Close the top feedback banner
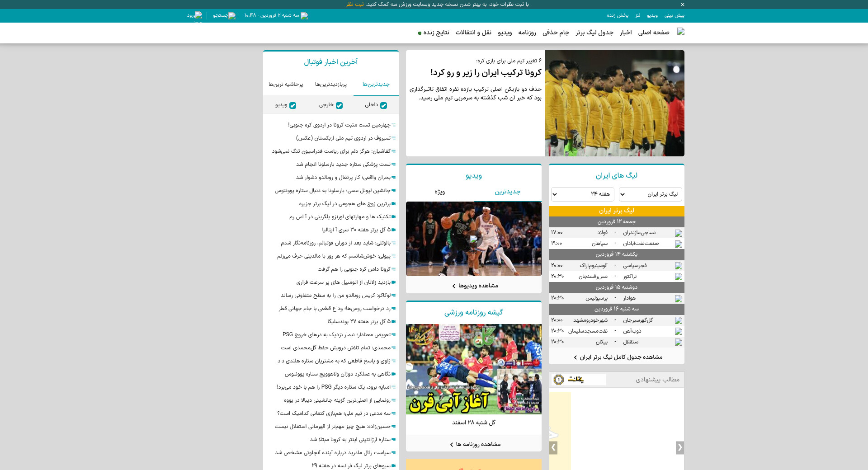868x470 pixels. click(x=682, y=5)
